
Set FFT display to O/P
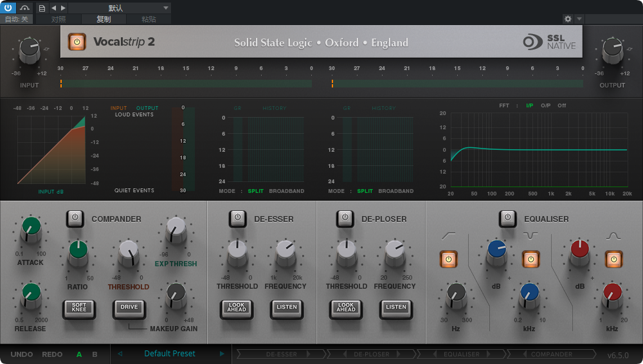(545, 105)
